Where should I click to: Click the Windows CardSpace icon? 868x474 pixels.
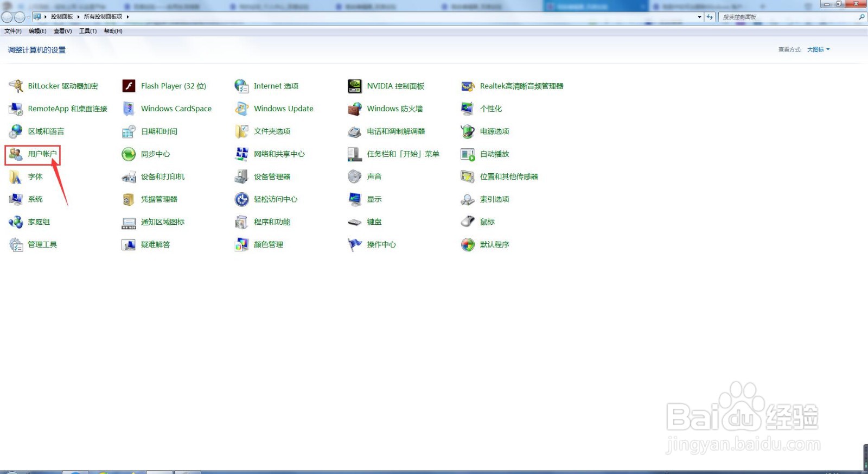point(129,109)
